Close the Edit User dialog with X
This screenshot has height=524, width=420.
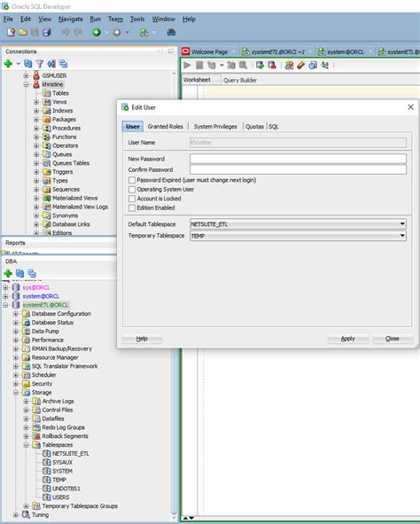coord(410,107)
